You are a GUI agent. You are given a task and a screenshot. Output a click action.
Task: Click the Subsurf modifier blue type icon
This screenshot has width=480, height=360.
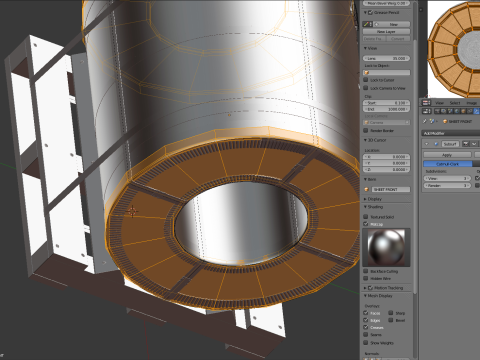[436, 144]
